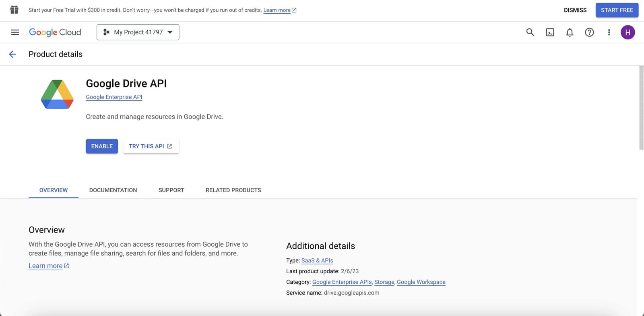This screenshot has height=316, width=644.
Task: Switch to the Support tab
Action: [x=171, y=190]
